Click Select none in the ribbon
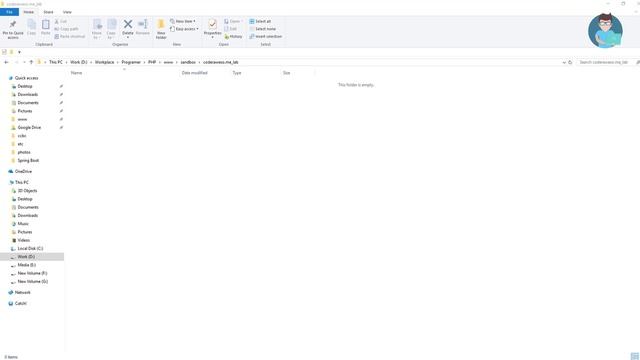The image size is (640, 360). (x=262, y=29)
